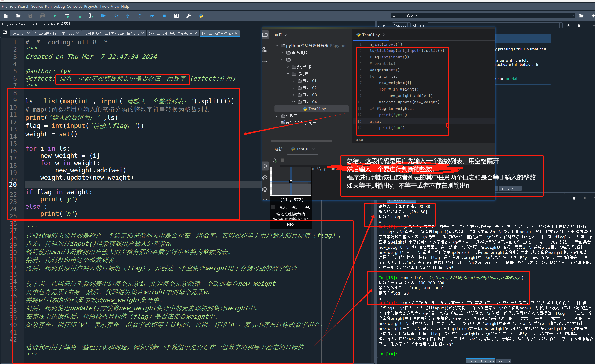The image size is (595, 364).
Task: Open the File menu
Action: click(x=5, y=7)
